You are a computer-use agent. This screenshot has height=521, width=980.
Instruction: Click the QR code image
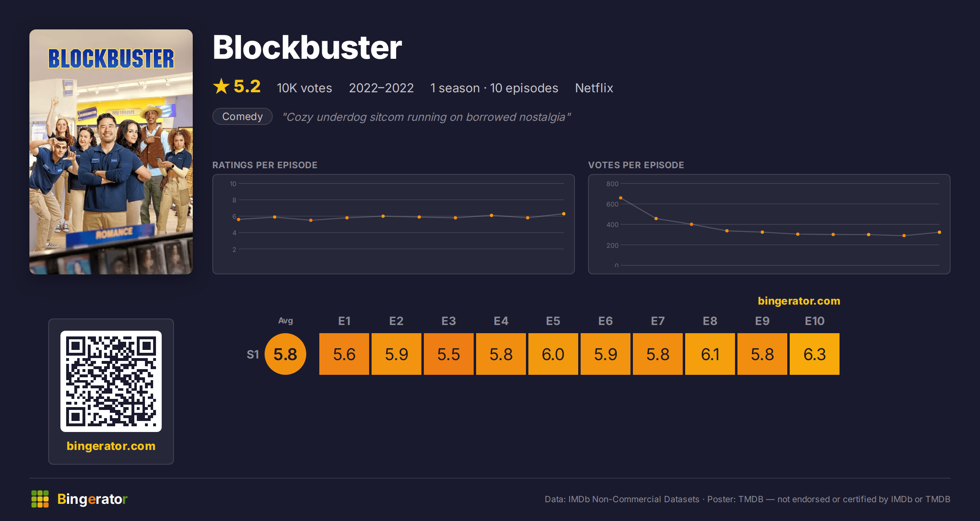coord(111,381)
